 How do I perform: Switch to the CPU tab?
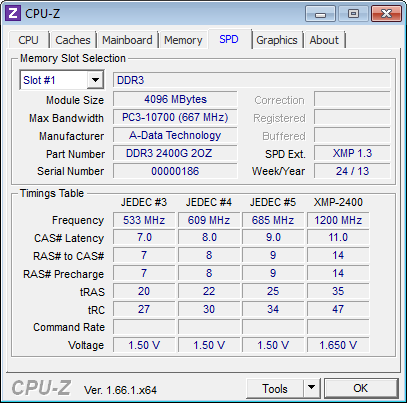coord(28,40)
